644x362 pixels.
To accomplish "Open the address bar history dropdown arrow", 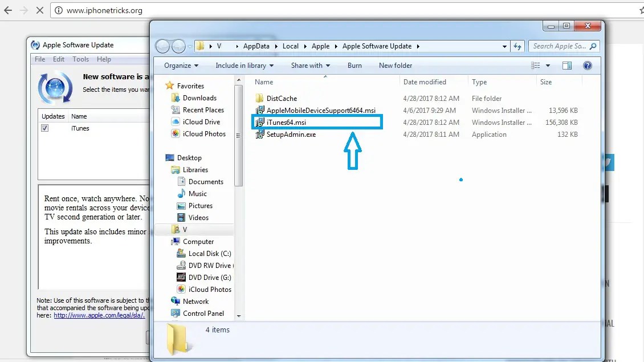I will (x=504, y=46).
